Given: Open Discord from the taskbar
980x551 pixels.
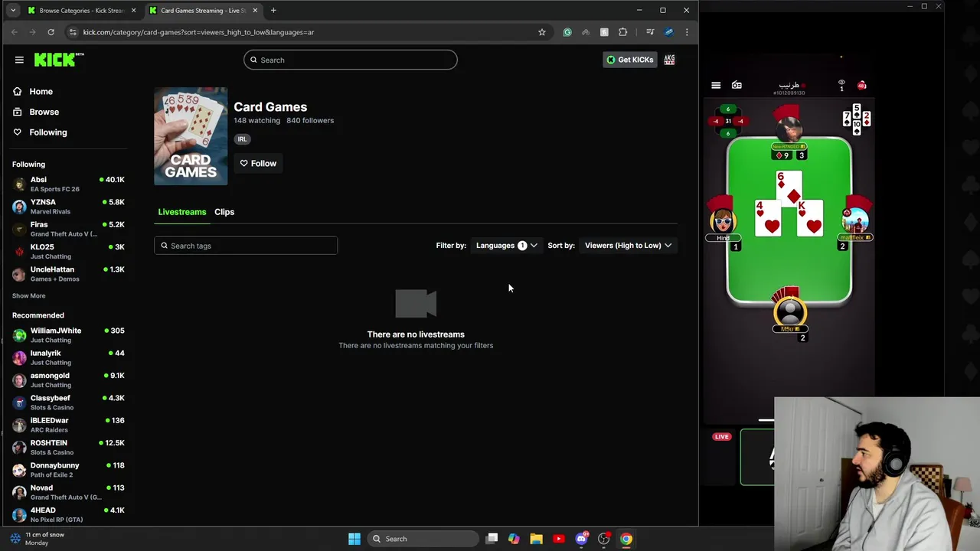Looking at the screenshot, I should tap(581, 539).
